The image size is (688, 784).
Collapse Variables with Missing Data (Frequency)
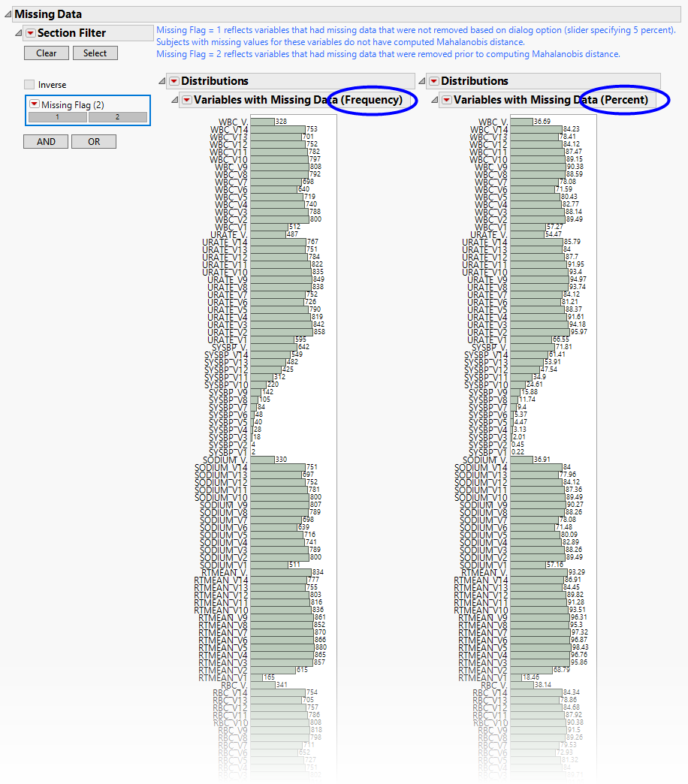point(174,100)
